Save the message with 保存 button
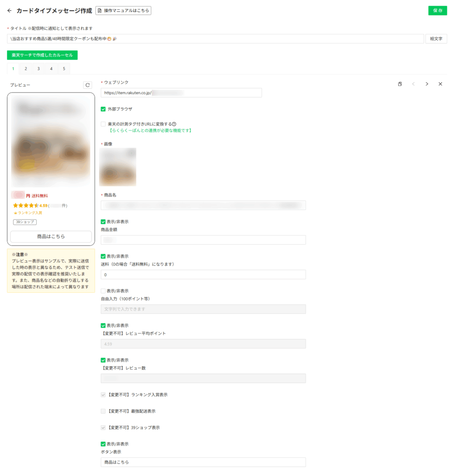Viewport: 453px width, 476px height. pos(438,10)
